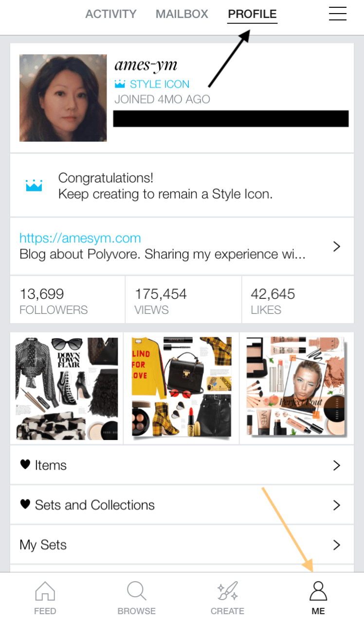364x620 pixels.
Task: Open the yellow Blind For Love set thumbnail
Action: click(181, 388)
